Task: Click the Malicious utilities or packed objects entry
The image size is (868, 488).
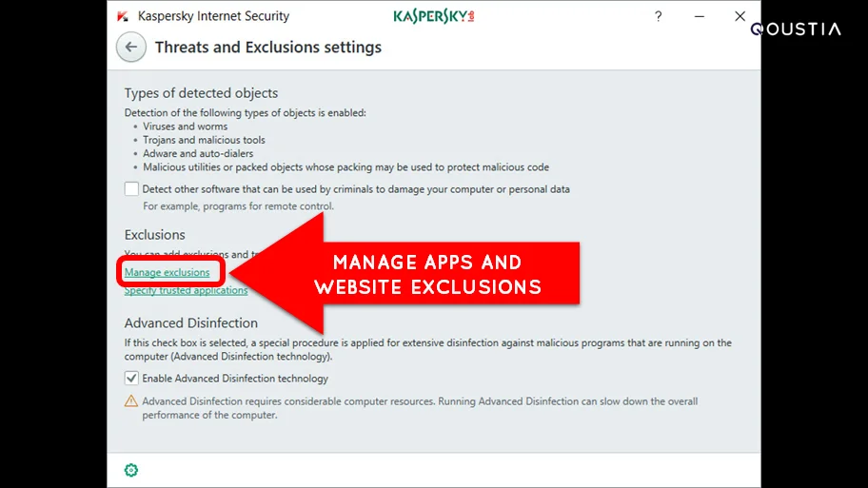Action: (x=346, y=167)
